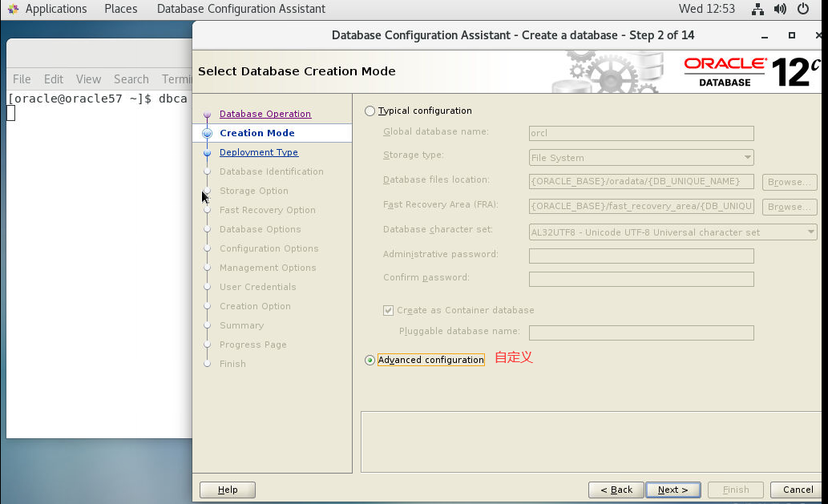The height and width of the screenshot is (504, 828).
Task: Click the Summary step label
Action: coord(242,325)
